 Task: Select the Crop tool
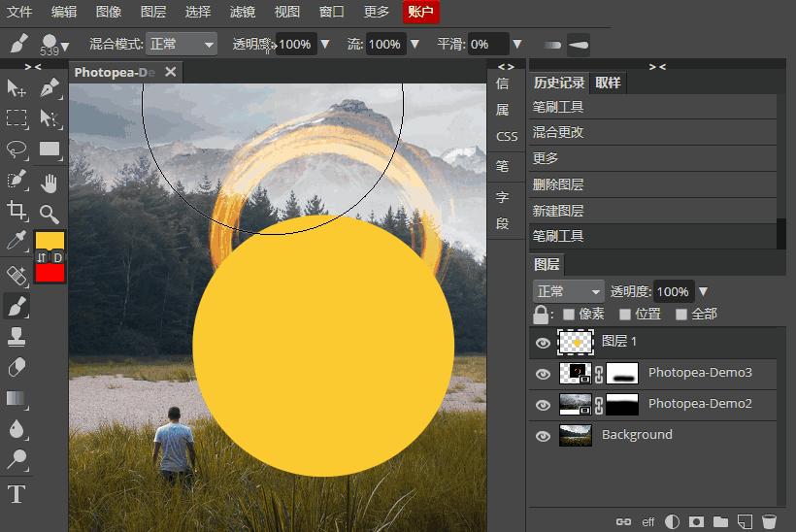pos(17,210)
